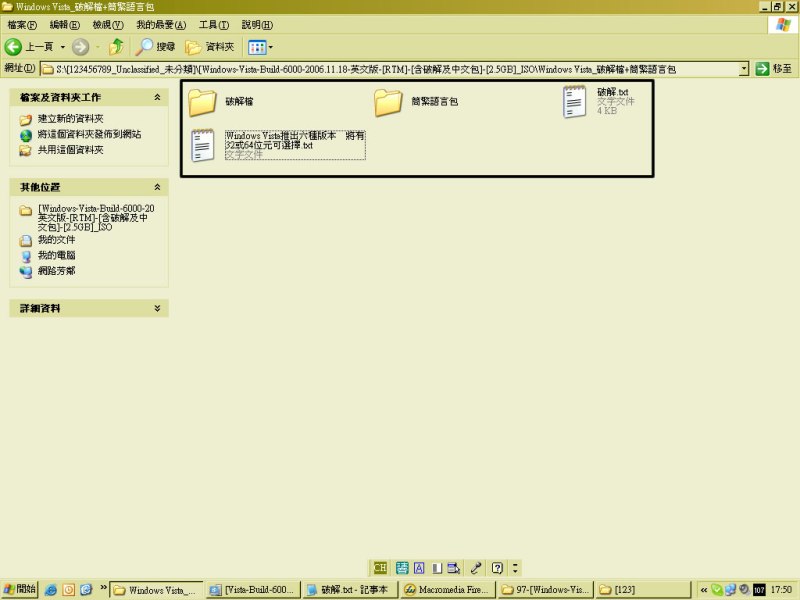Image resolution: width=800 pixels, height=600 pixels.
Task: Expand the address bar dropdown arrow
Action: click(744, 69)
